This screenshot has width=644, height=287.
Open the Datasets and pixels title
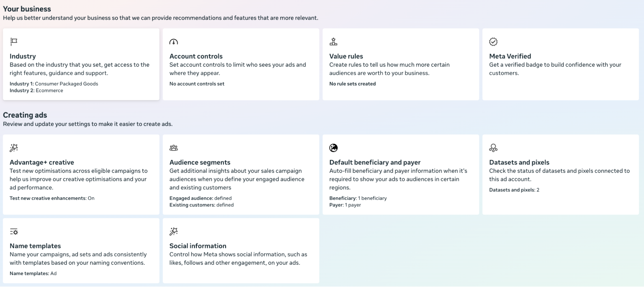tap(519, 162)
